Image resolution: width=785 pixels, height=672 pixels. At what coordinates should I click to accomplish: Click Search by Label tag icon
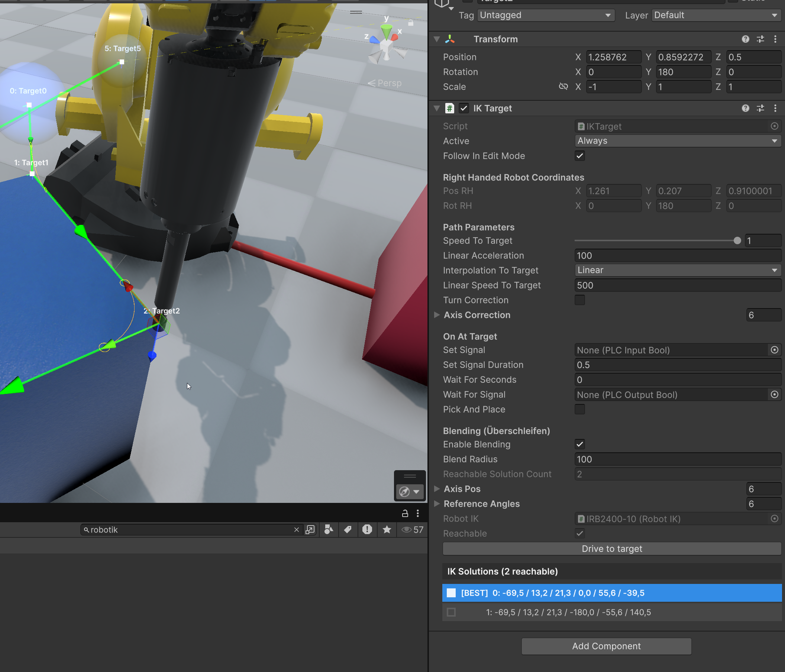[348, 530]
